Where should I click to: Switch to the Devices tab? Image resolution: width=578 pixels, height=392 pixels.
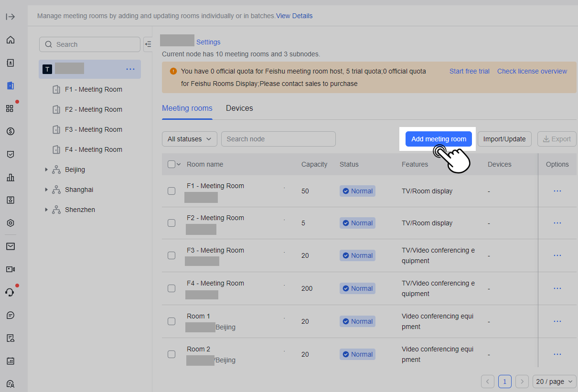(x=239, y=108)
